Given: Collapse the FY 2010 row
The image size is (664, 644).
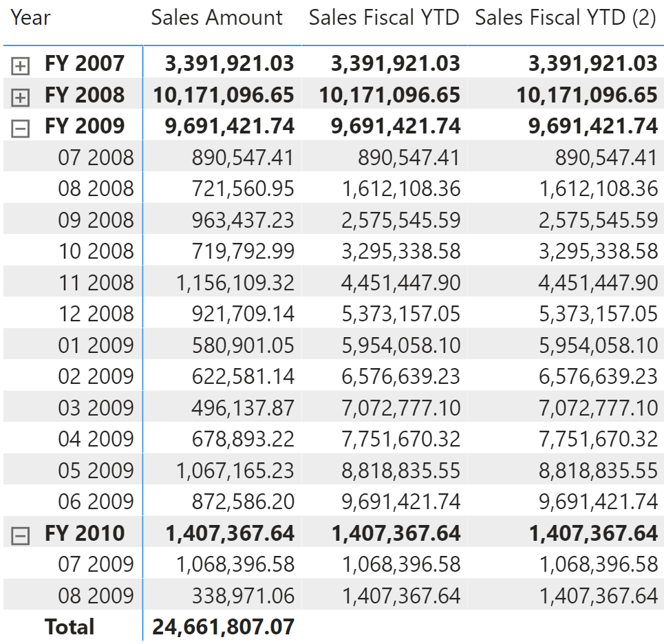Looking at the screenshot, I should point(21,536).
